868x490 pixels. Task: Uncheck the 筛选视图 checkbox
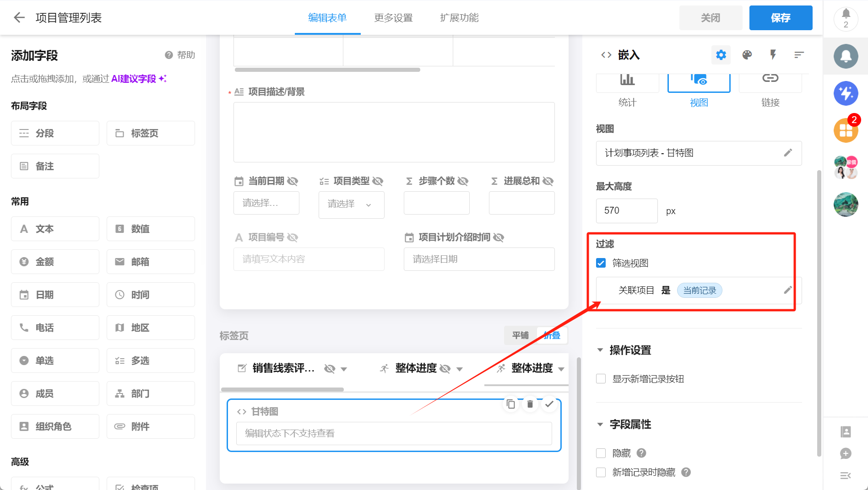(601, 263)
